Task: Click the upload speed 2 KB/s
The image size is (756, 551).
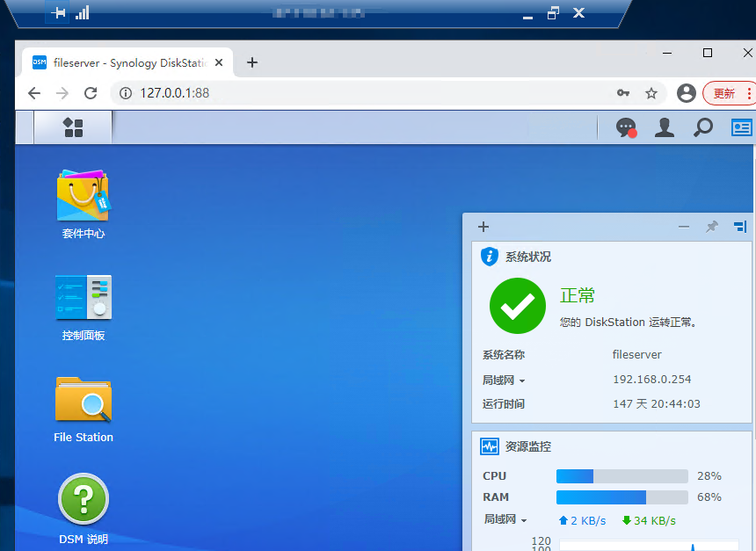Action: tap(583, 520)
